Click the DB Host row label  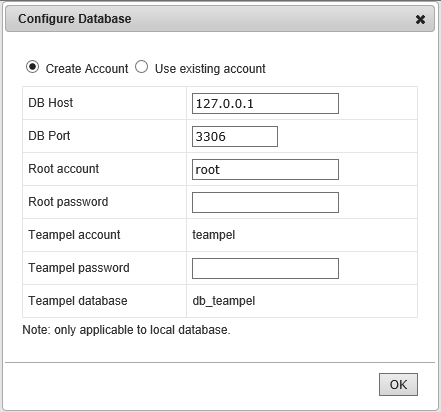51,103
